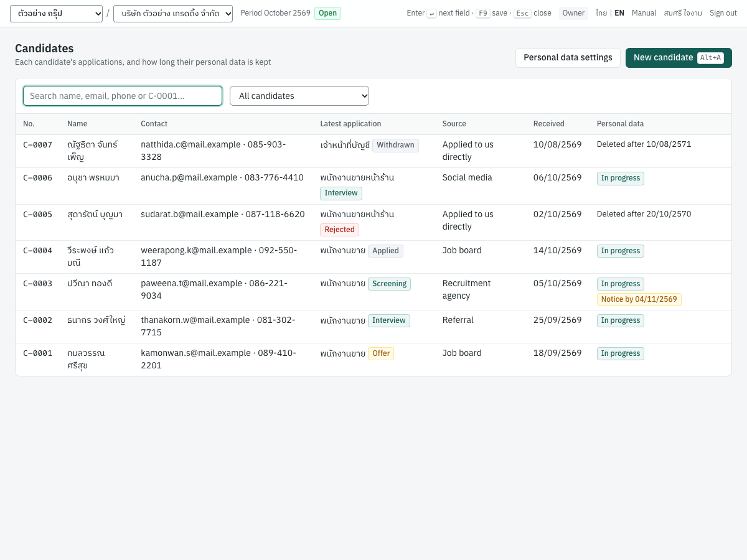Click candidate number C-0007

38,144
